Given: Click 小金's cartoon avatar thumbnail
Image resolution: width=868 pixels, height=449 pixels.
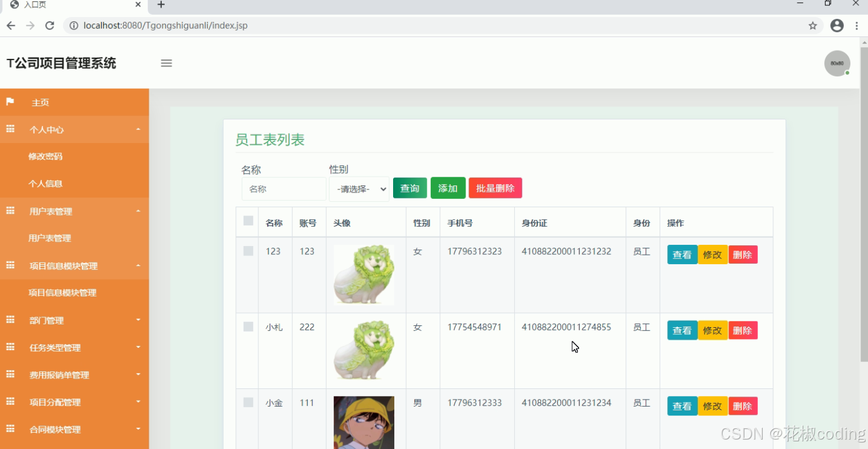Looking at the screenshot, I should 364,421.
